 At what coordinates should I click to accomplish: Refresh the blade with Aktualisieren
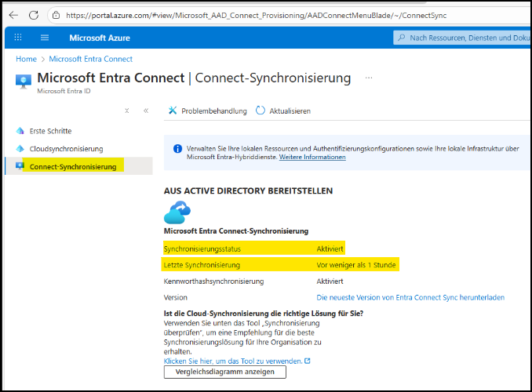(283, 111)
